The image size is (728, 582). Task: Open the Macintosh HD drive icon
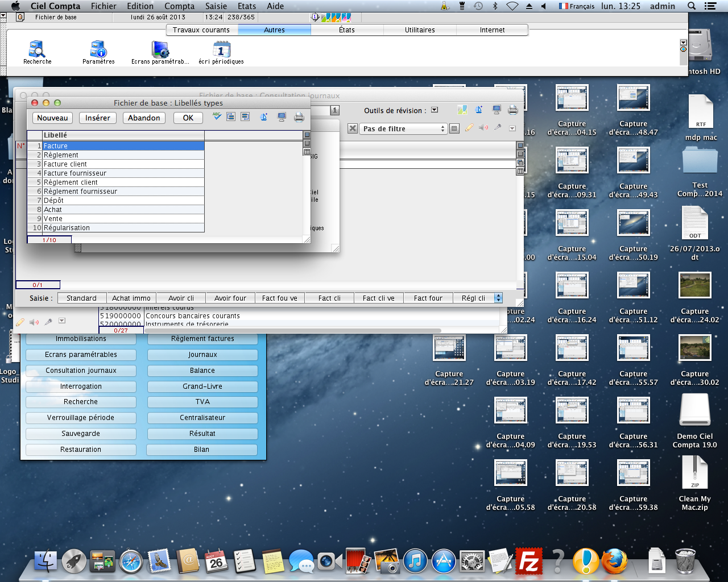coord(700,52)
